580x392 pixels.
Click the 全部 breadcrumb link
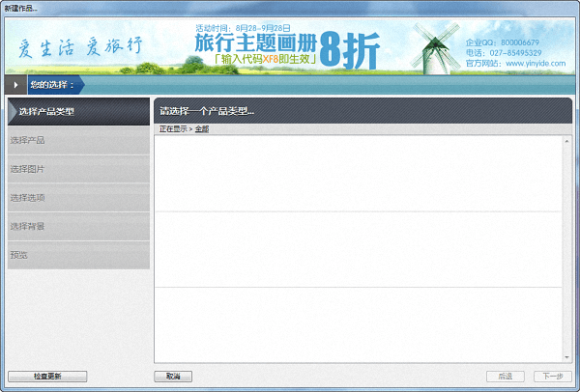(x=201, y=128)
